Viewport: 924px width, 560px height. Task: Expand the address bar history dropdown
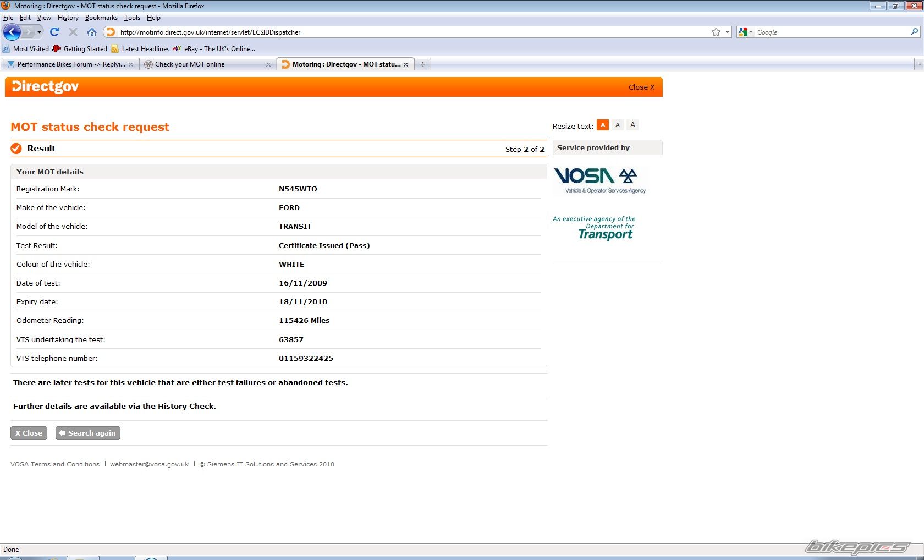tap(727, 32)
